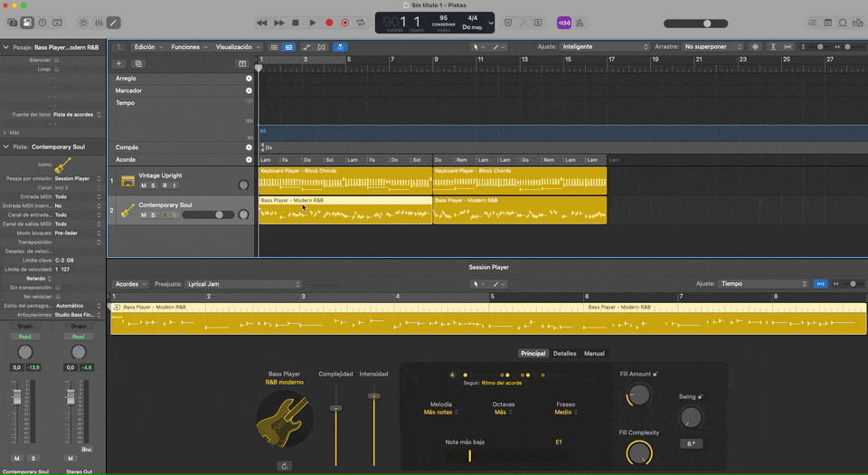This screenshot has width=868, height=475.
Task: Switch to the Manual tab
Action: pos(594,353)
